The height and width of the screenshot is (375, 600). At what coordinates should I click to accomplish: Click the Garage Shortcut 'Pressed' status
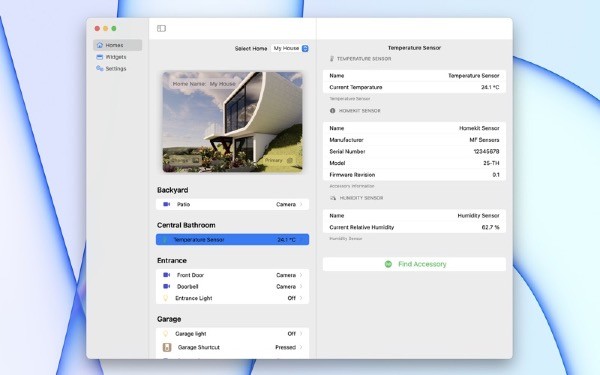[x=285, y=347]
